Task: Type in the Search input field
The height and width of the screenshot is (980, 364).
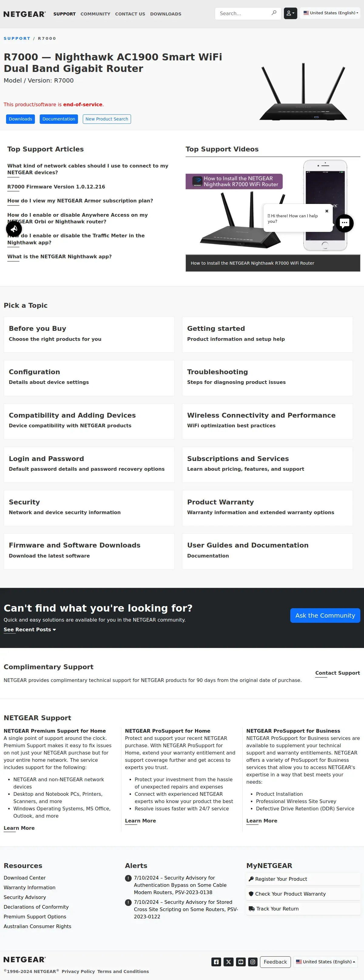Action: click(244, 13)
